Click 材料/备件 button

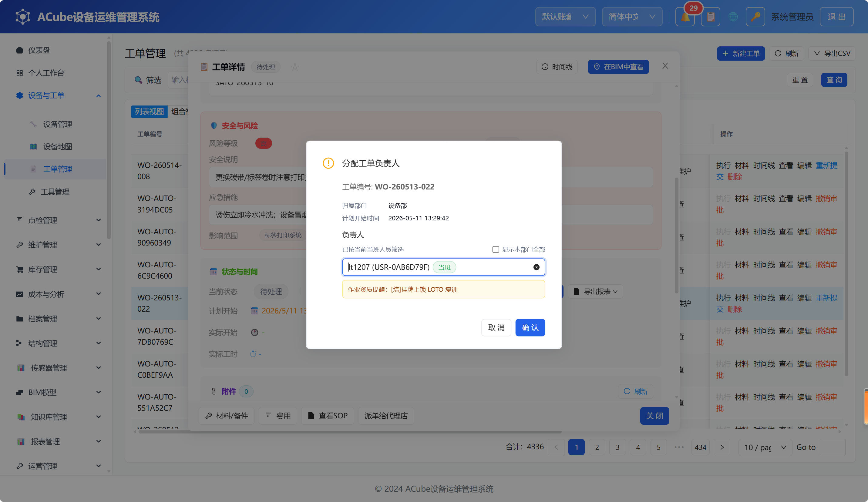pyautogui.click(x=226, y=416)
